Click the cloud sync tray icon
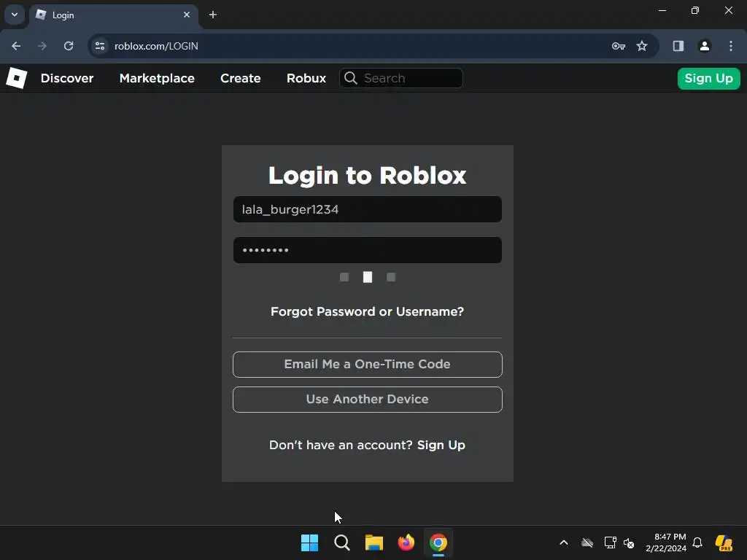Image resolution: width=747 pixels, height=560 pixels. [x=587, y=542]
